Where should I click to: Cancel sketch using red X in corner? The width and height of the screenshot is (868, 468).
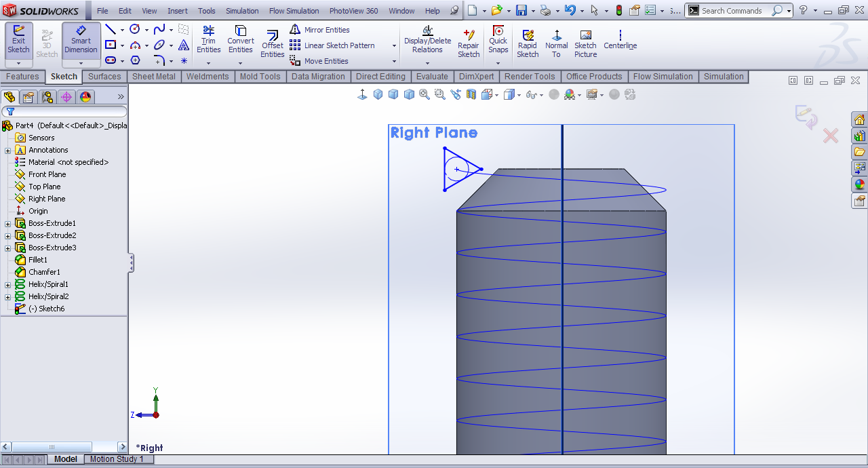coord(831,136)
